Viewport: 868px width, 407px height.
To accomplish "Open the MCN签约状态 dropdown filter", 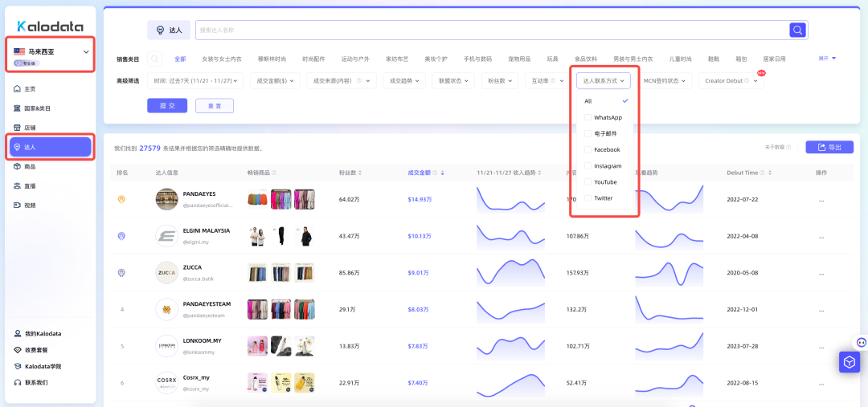I will [x=666, y=81].
